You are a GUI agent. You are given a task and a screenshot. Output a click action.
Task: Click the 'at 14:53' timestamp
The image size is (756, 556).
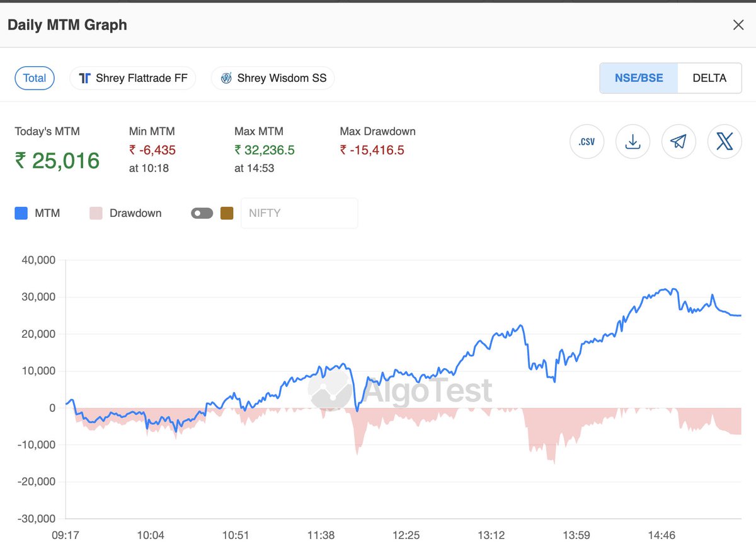[x=254, y=168]
